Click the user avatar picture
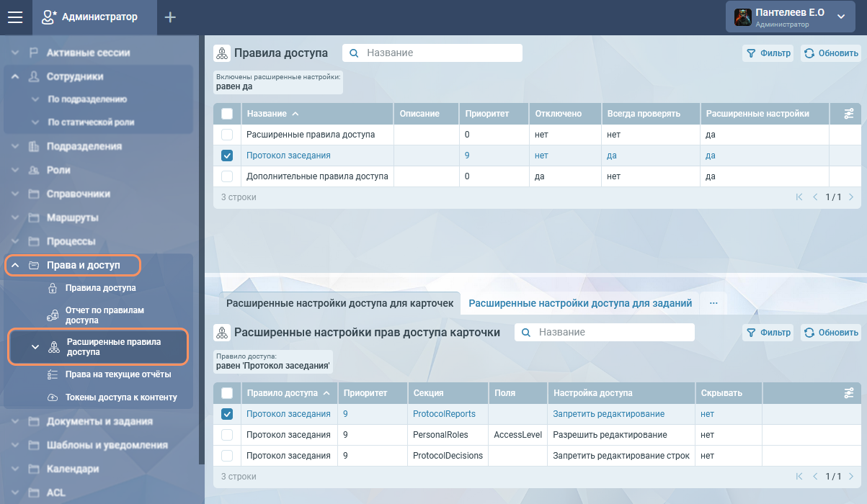Screen dimensions: 867x504 [x=742, y=17]
